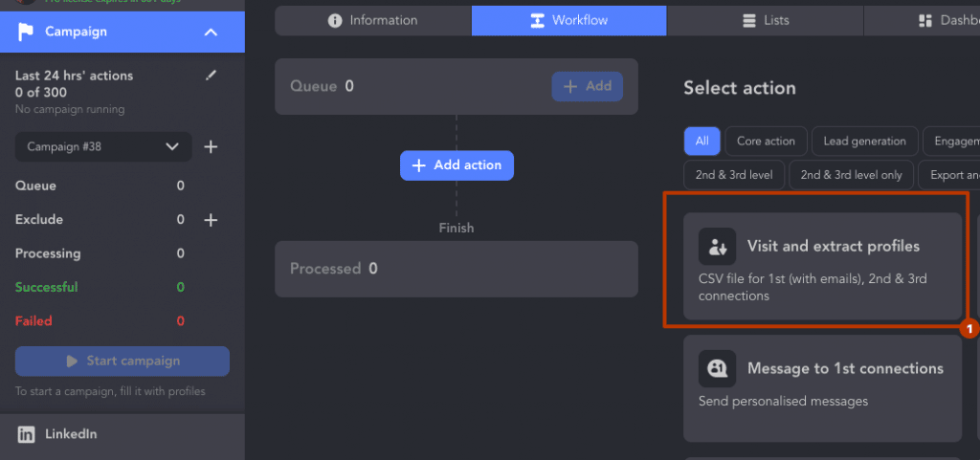Image resolution: width=980 pixels, height=460 pixels.
Task: Click the plus icon next to Campaign #38
Action: pos(212,147)
